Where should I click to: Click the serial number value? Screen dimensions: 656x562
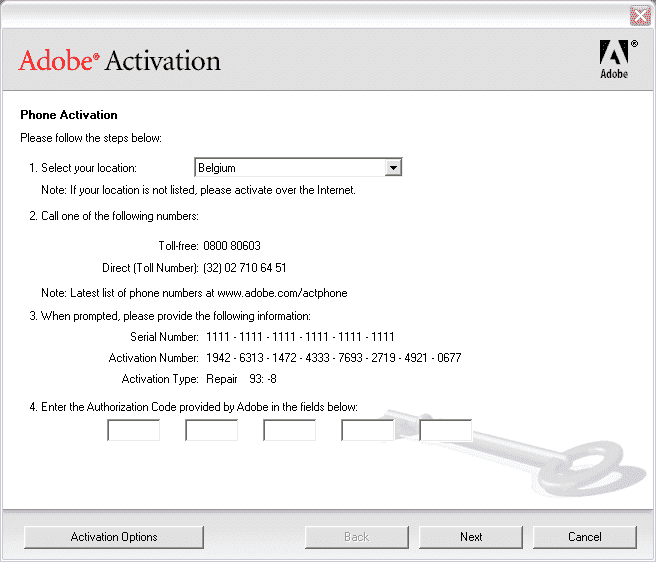pos(300,337)
